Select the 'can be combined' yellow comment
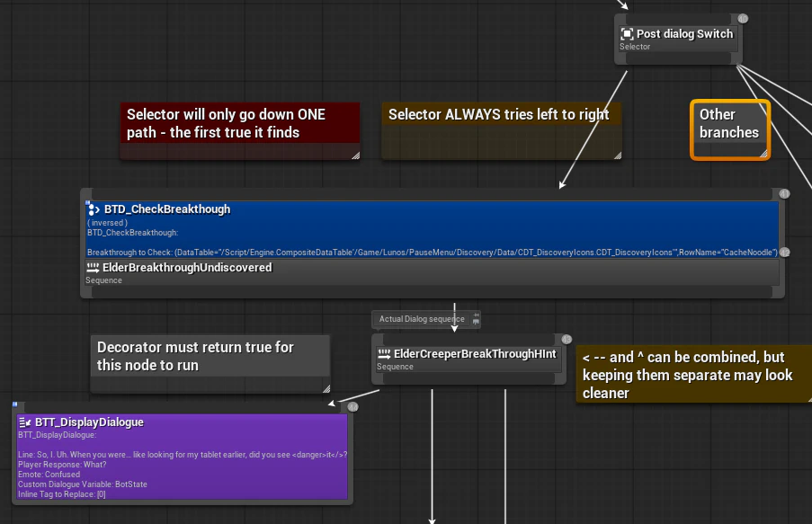This screenshot has height=524, width=812. (693, 375)
